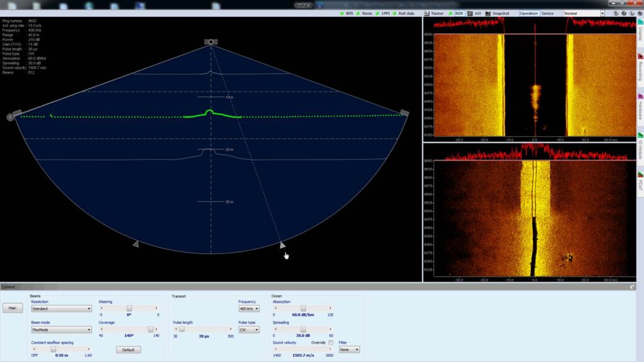Expand the Beam mode dropdown
Image resolution: width=644 pixels, height=362 pixels.
[61, 329]
